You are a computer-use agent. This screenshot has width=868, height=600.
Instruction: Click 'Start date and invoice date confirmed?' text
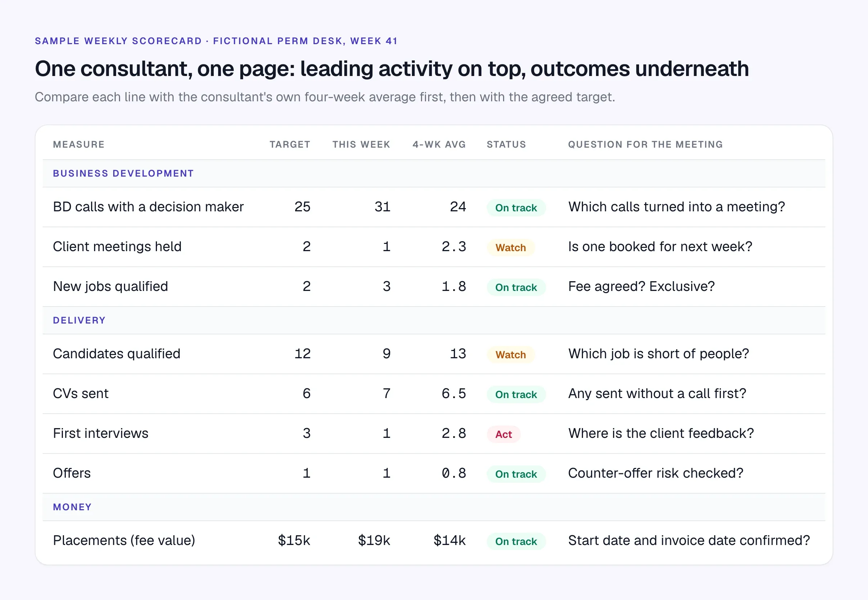pos(689,541)
